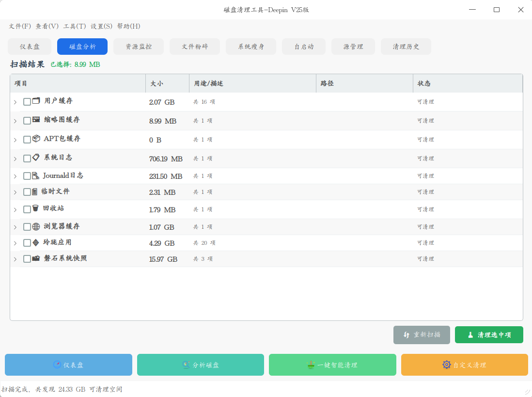The image size is (532, 397).
Task: Click the 清理选中项 button
Action: click(489, 335)
